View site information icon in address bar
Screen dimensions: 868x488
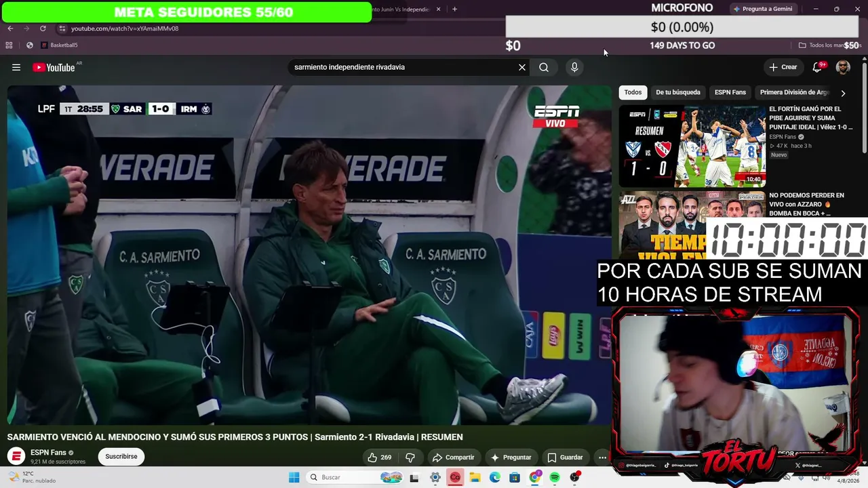click(62, 28)
